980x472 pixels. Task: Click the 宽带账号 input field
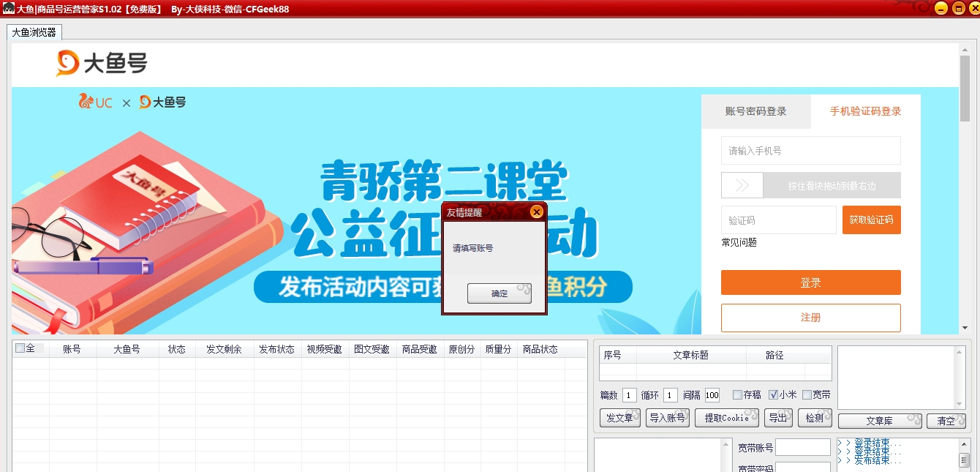(x=803, y=447)
